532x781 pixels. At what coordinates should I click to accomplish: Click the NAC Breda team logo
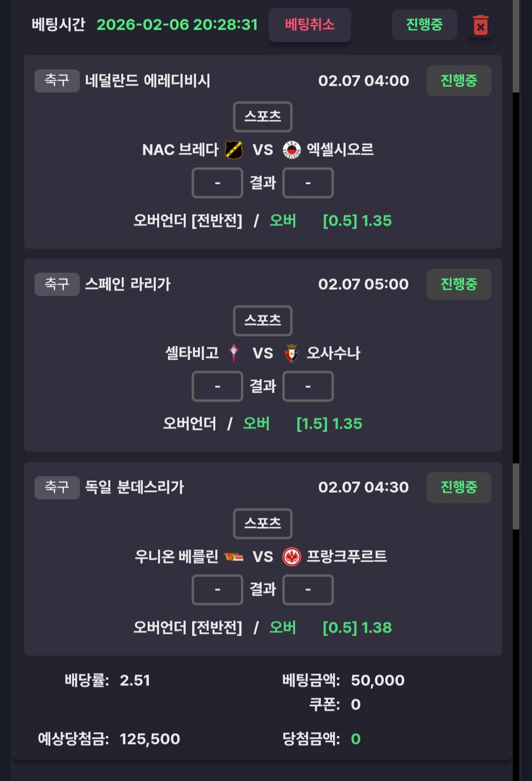(233, 150)
